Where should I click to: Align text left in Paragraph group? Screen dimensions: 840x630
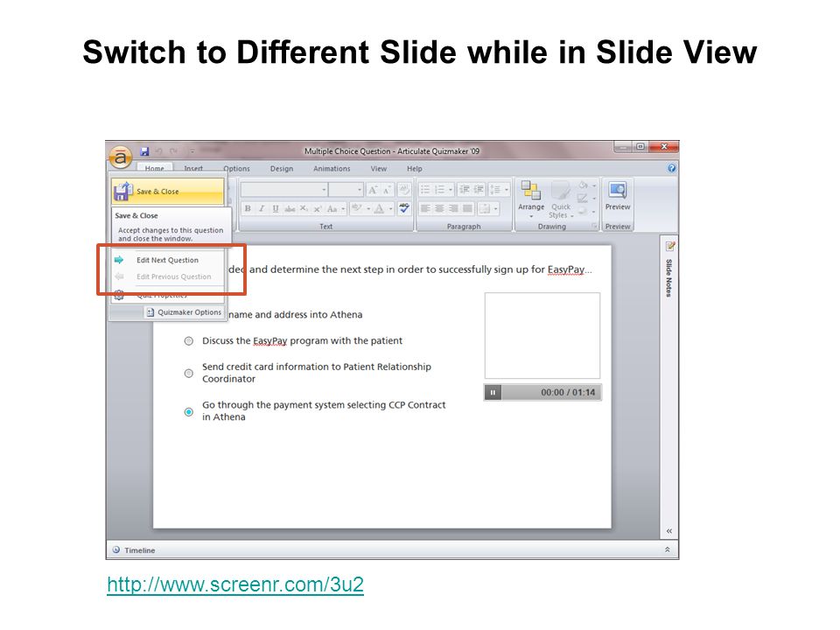coord(425,208)
